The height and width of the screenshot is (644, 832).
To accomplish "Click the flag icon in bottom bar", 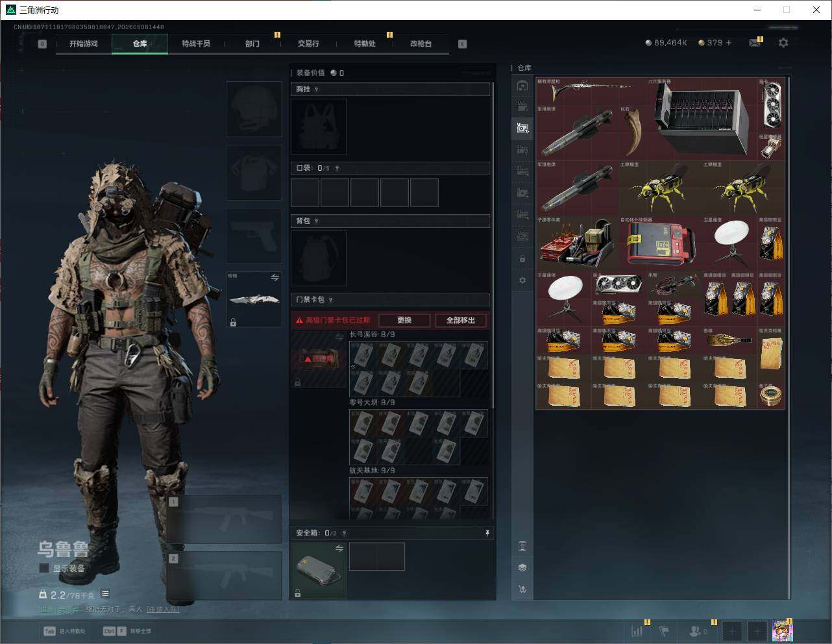I will (x=664, y=630).
